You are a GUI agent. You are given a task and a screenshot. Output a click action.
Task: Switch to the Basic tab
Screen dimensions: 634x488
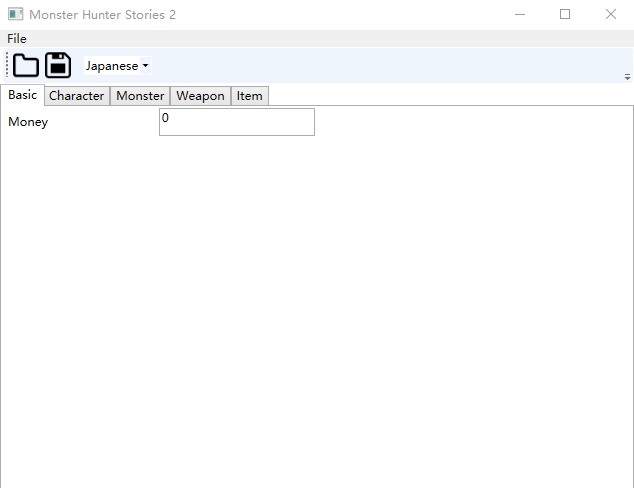point(23,95)
